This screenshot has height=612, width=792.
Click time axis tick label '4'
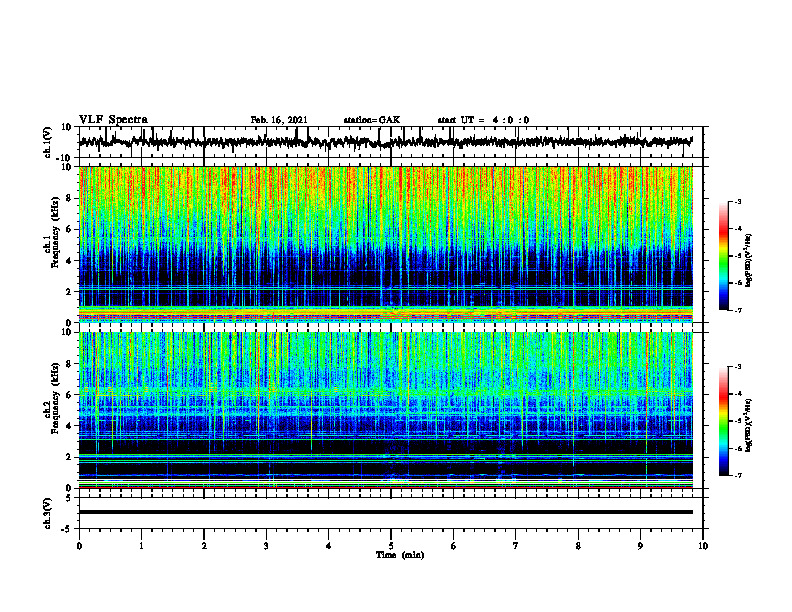[329, 546]
